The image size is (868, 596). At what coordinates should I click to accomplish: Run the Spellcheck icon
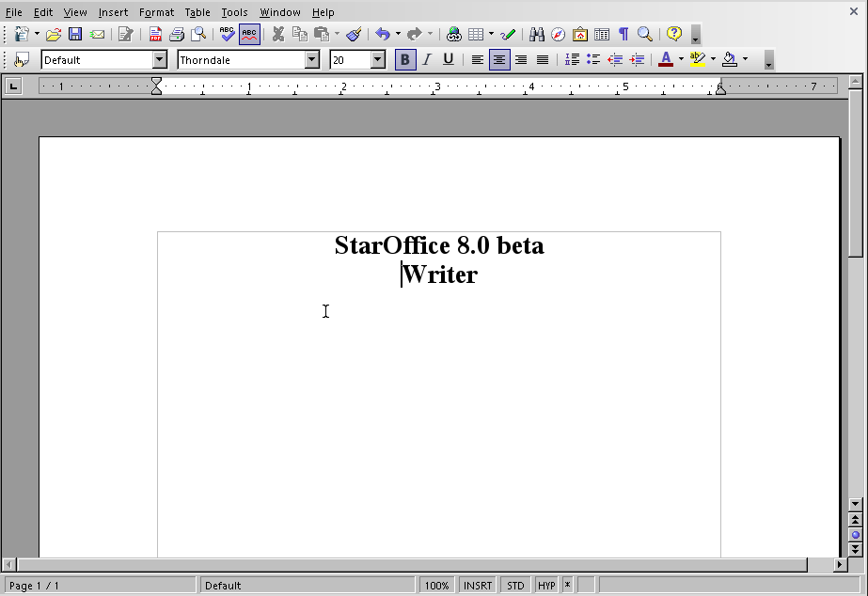tap(227, 34)
